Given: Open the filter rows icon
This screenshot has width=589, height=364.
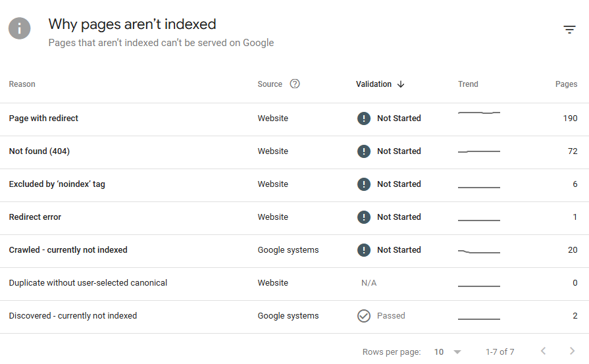Looking at the screenshot, I should click(569, 30).
